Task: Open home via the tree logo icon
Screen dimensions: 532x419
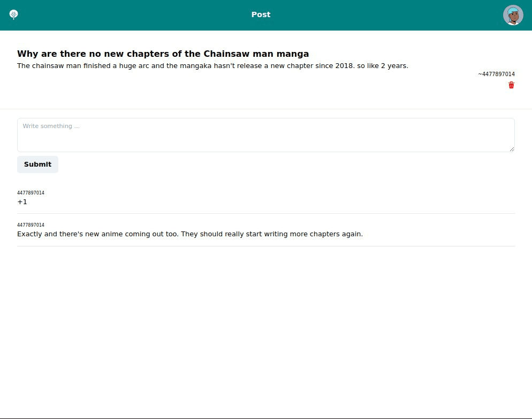Action: [13, 14]
